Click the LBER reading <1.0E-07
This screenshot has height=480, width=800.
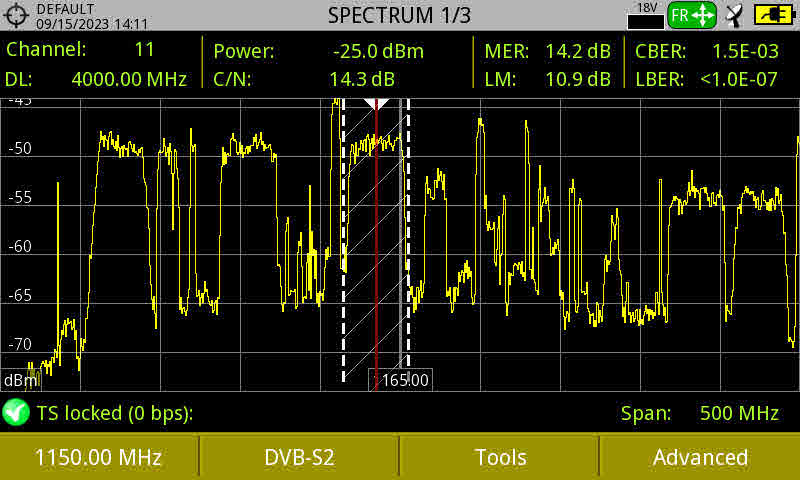[x=739, y=79]
